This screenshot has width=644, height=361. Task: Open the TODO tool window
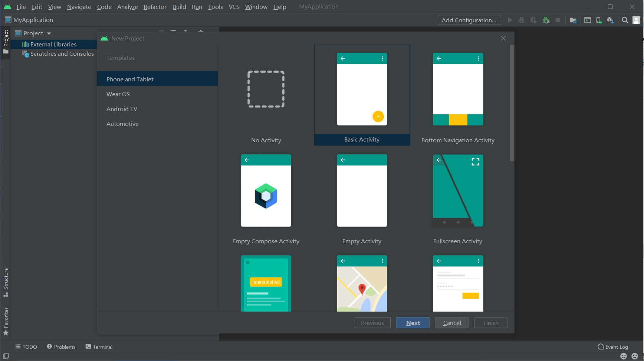[x=26, y=347]
